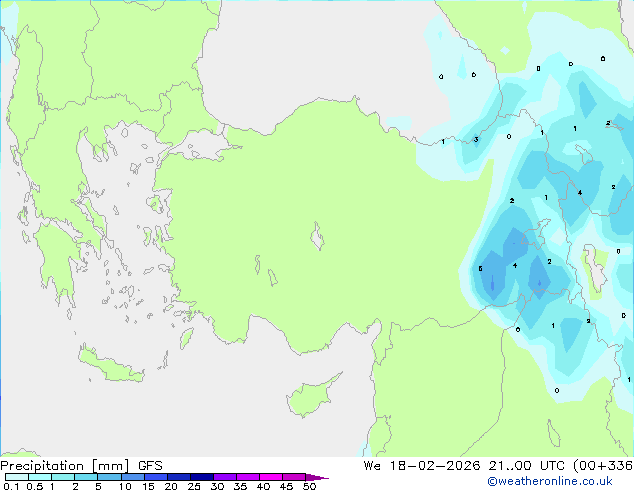Click the 30 mm purple legend swatch
This screenshot has height=490, width=634.
[224, 477]
